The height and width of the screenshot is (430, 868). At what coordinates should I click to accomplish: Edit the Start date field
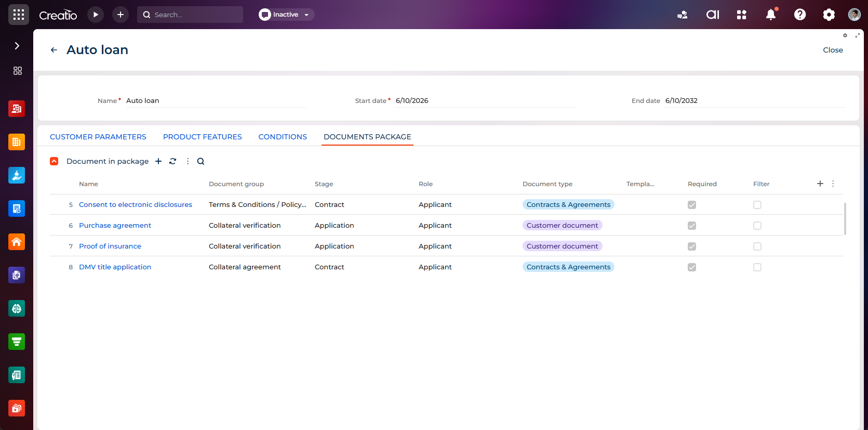(485, 100)
